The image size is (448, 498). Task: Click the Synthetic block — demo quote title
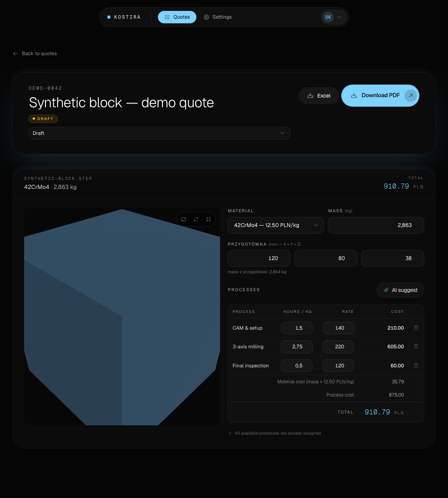click(121, 103)
